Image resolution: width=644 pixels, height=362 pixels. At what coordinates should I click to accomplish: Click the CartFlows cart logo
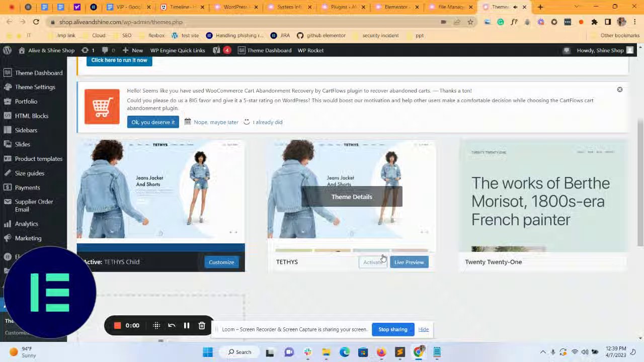click(x=102, y=107)
